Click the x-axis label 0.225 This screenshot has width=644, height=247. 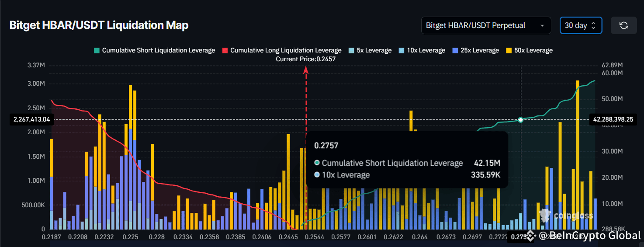coord(131,237)
